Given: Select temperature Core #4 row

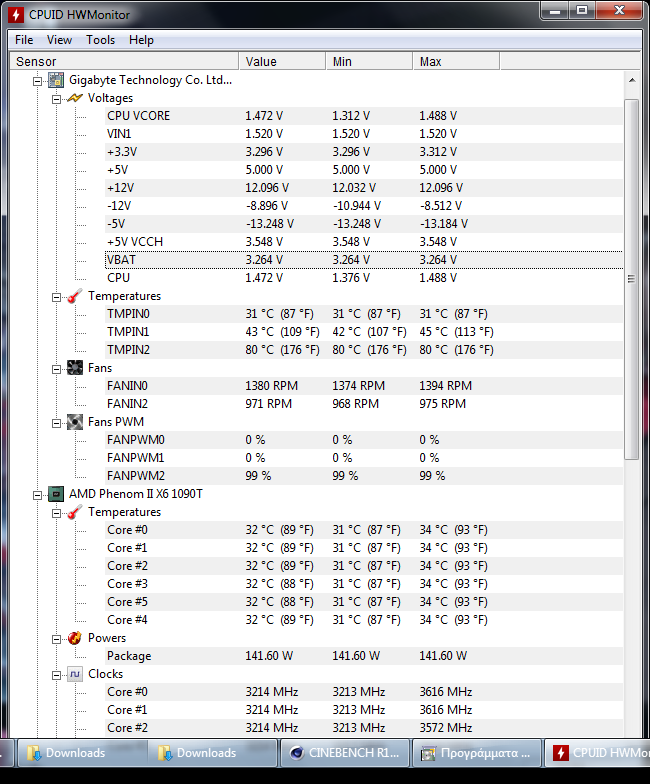Looking at the screenshot, I should click(364, 620).
